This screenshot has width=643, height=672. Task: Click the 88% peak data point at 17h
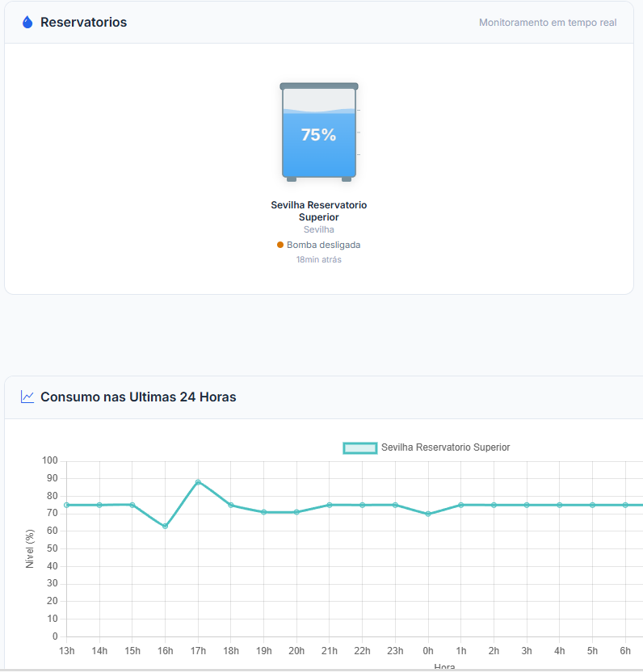click(198, 481)
